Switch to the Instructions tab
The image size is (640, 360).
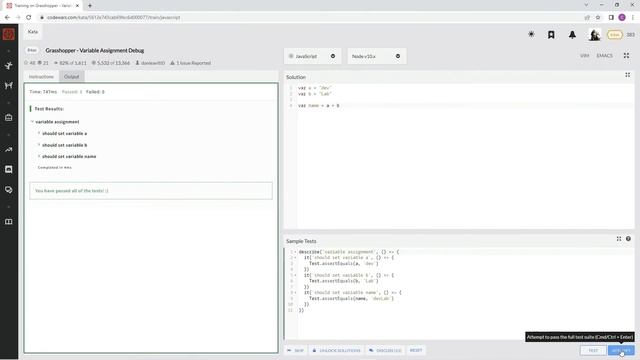[x=41, y=77]
